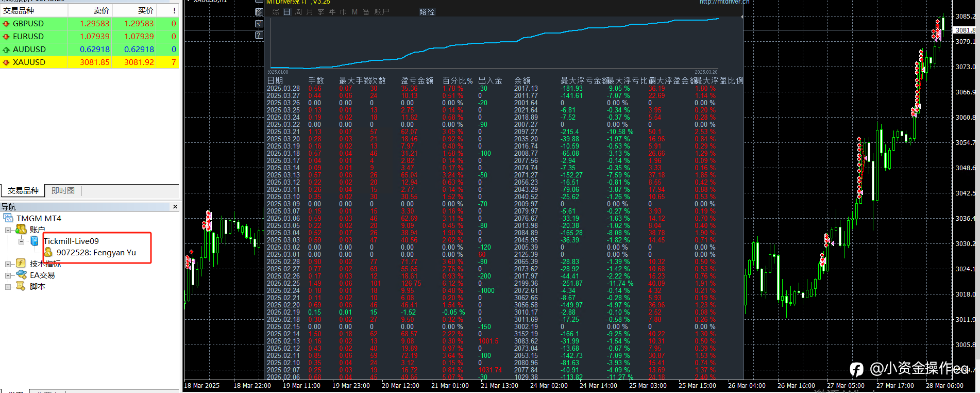
Task: Select the 月 monthly tab in MTDriver
Action: coord(310,12)
